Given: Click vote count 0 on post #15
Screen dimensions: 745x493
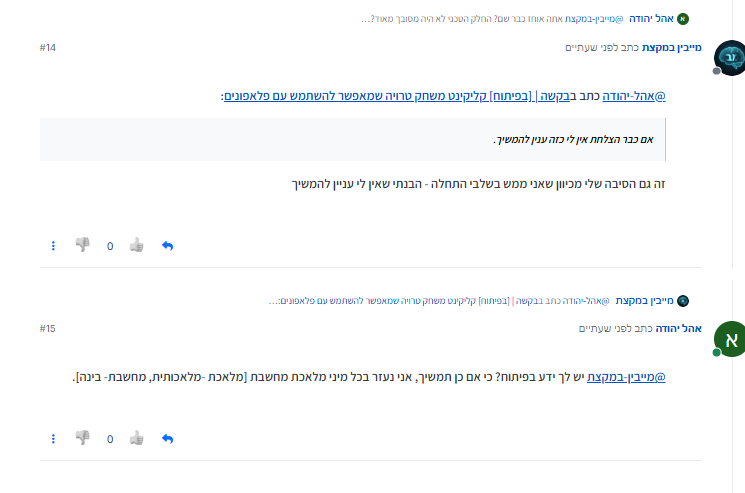Looking at the screenshot, I should [x=110, y=439].
